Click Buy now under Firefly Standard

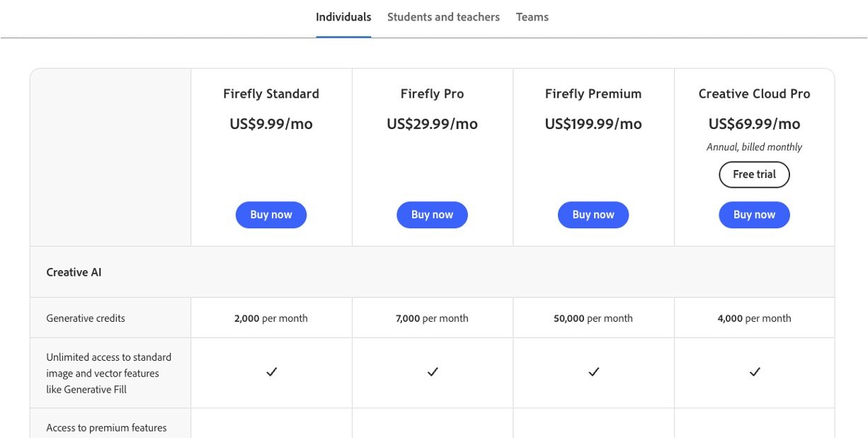pyautogui.click(x=271, y=215)
